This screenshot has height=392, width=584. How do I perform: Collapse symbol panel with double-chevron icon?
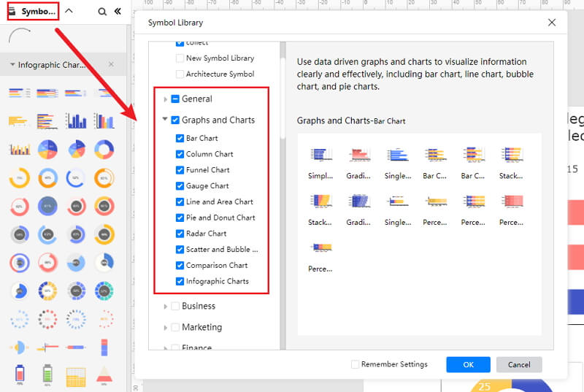point(118,11)
